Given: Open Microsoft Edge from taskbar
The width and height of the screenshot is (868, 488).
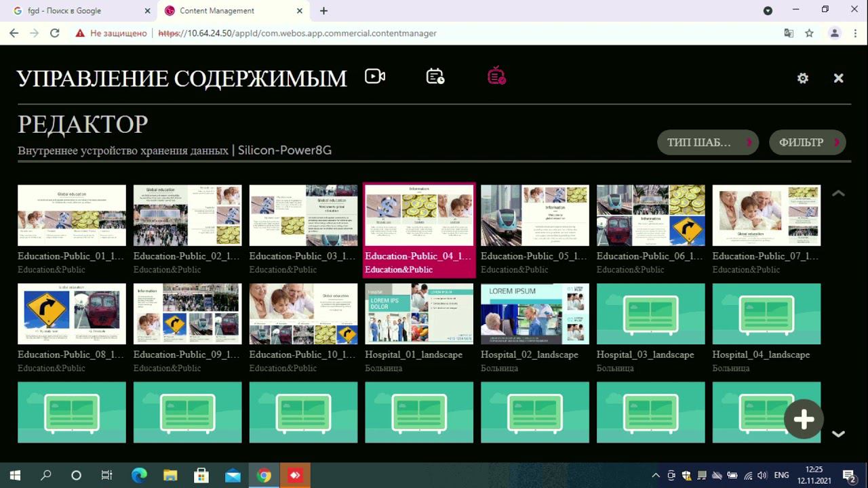Looking at the screenshot, I should pyautogui.click(x=139, y=475).
